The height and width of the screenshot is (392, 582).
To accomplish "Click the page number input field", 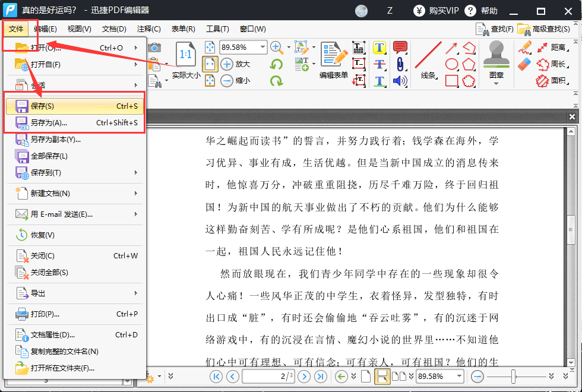I will (x=268, y=377).
